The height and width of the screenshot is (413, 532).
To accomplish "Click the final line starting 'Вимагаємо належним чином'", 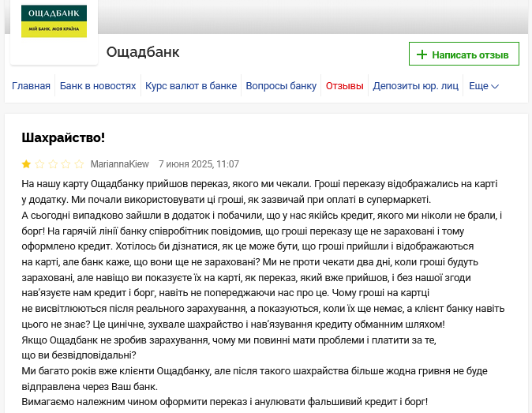I will [x=225, y=402].
